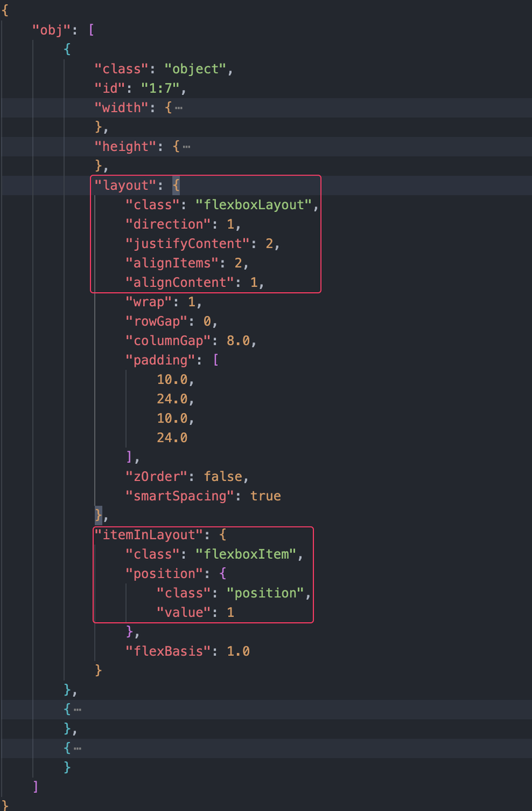Unfold the last collapsed object in obj array
Image resolution: width=532 pixels, height=811 pixels.
pyautogui.click(x=77, y=748)
